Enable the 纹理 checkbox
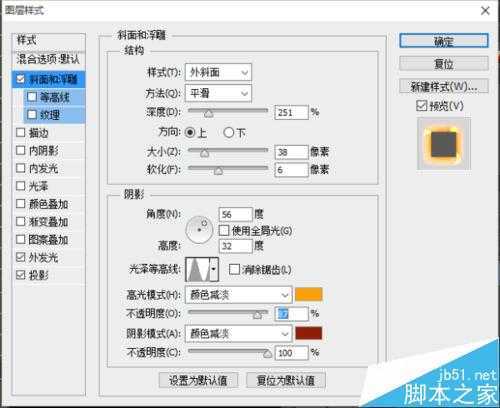This screenshot has height=408, width=500. point(32,115)
